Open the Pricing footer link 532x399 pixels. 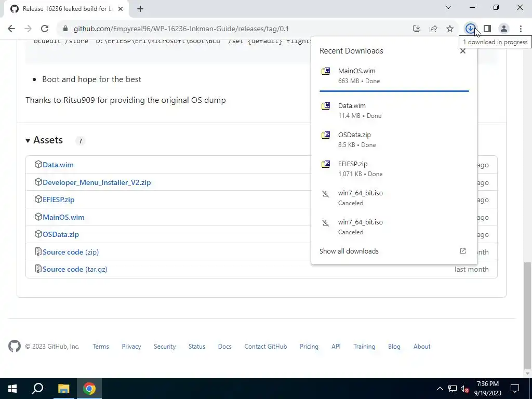309,347
